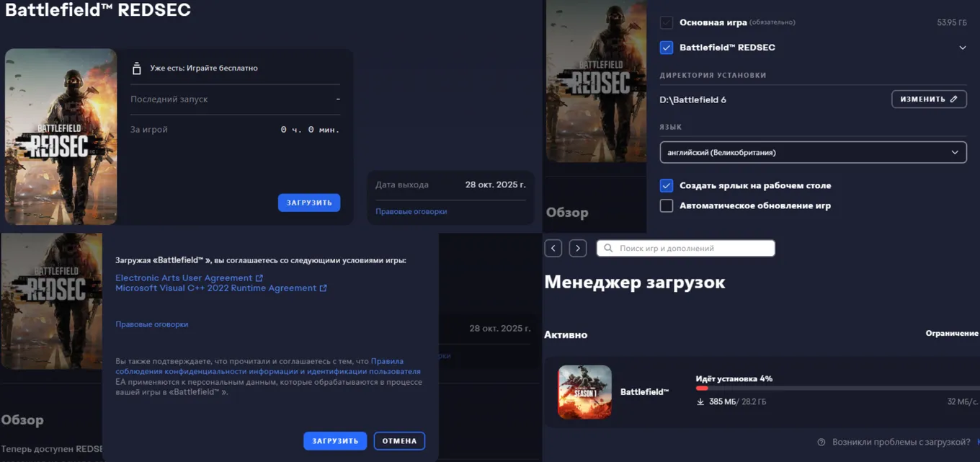This screenshot has width=980, height=462.
Task: Click the ОТМЕНА button in the dialog
Action: click(x=399, y=441)
